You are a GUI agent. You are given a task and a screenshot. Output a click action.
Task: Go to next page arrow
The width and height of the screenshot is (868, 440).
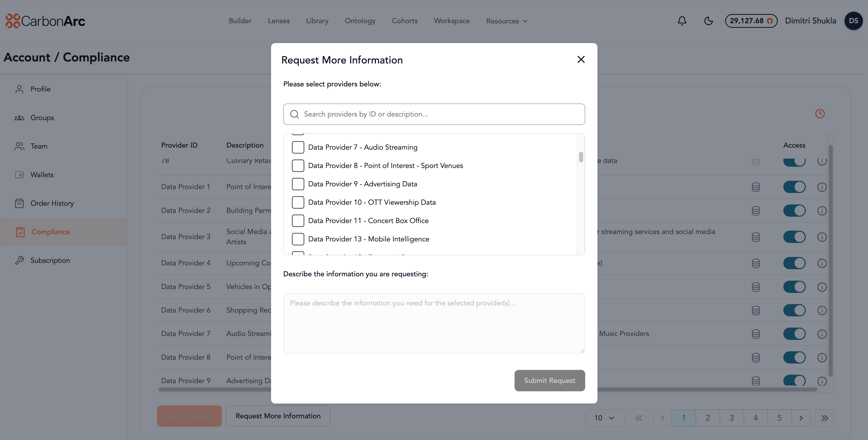(801, 418)
